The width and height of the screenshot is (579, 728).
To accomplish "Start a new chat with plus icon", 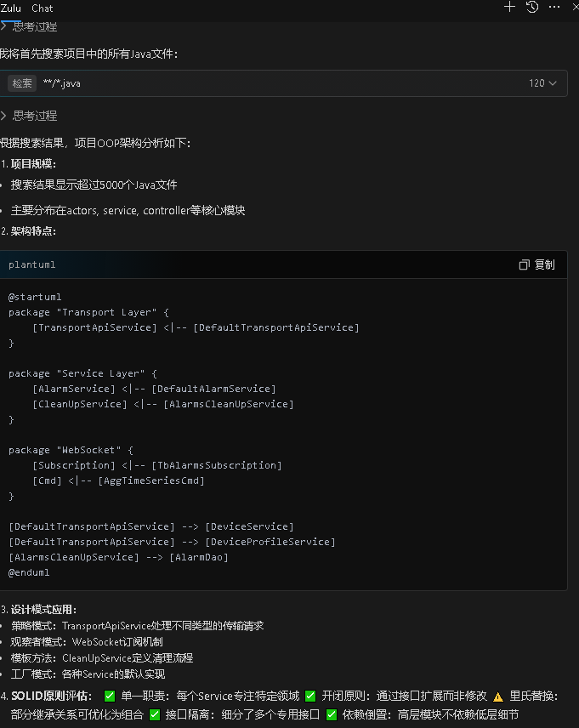I will tap(509, 7).
